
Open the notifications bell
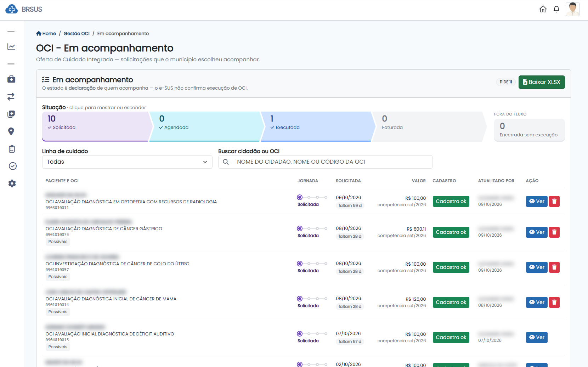(556, 9)
